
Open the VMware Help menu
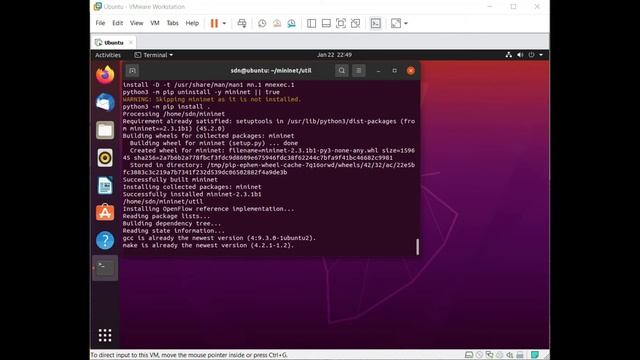(192, 23)
